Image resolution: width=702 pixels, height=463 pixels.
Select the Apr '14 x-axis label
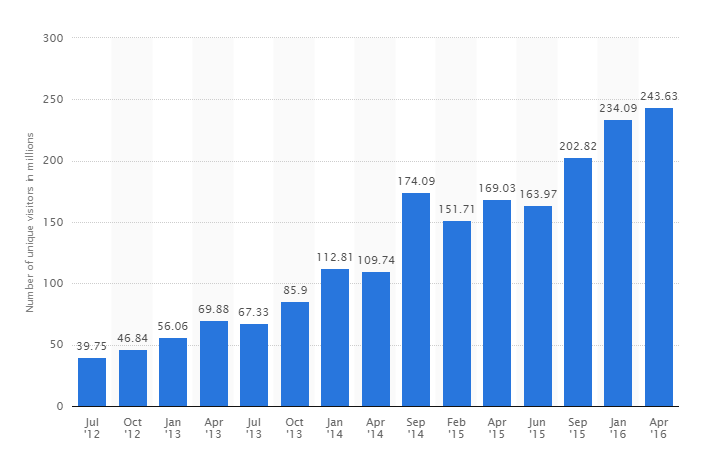(x=376, y=429)
